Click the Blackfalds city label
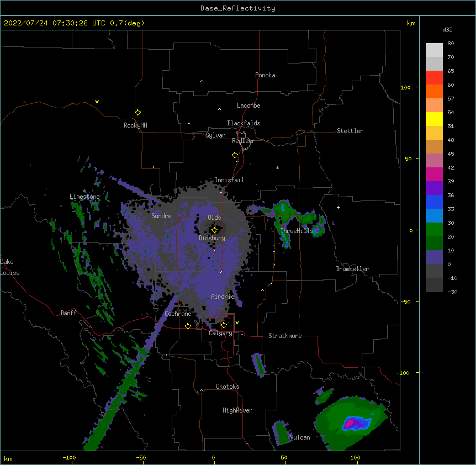Image resolution: width=476 pixels, height=465 pixels. coord(244,123)
